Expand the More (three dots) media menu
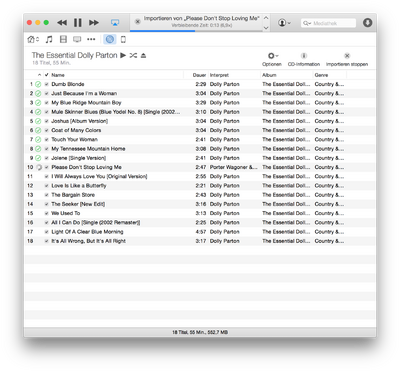Screen dimensions: 400x371 [91, 39]
